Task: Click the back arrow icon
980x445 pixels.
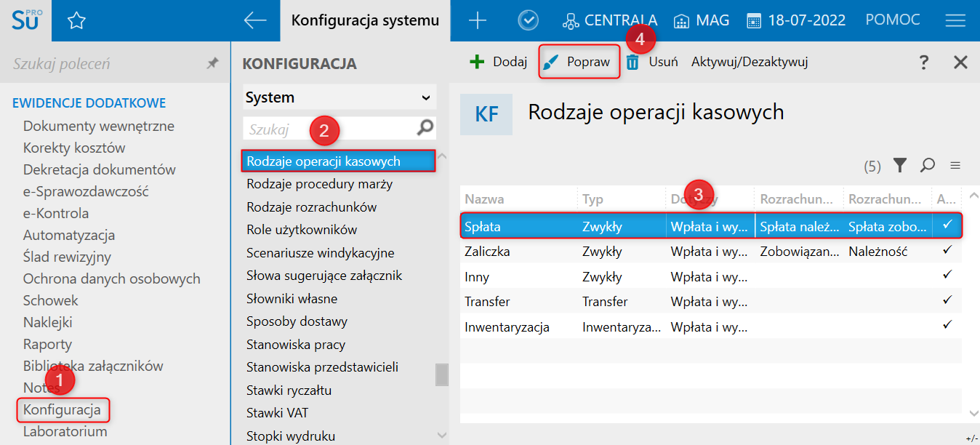Action: [x=255, y=21]
